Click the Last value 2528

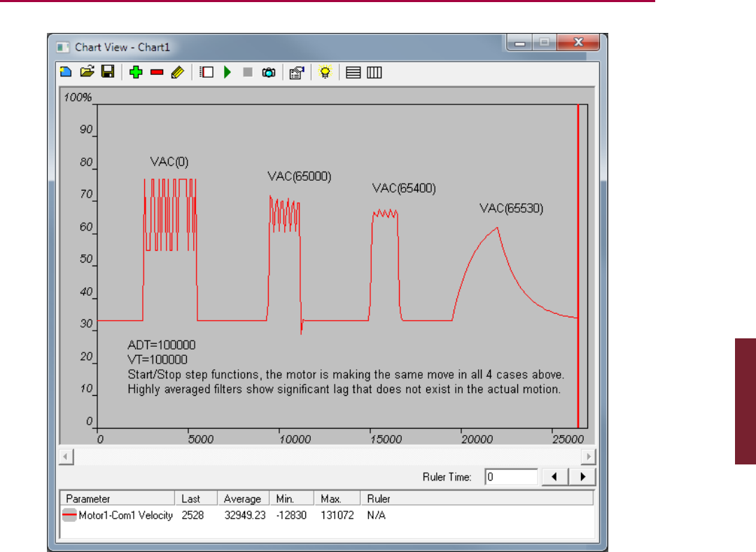click(x=192, y=516)
